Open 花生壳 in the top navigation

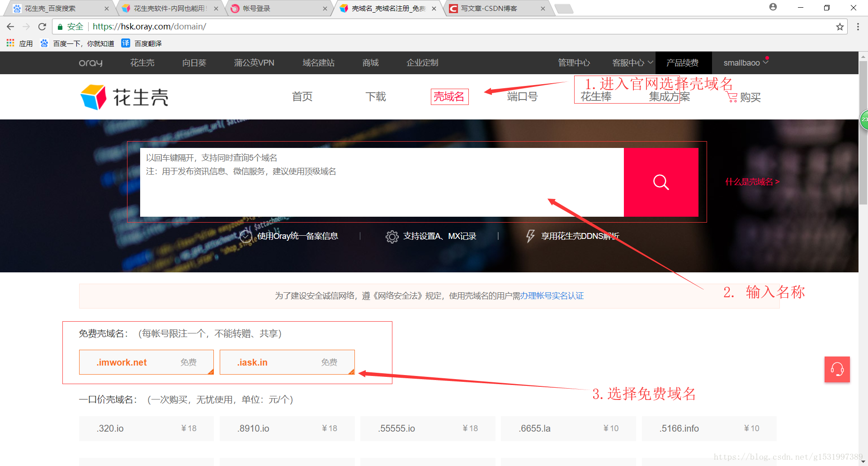[142, 63]
